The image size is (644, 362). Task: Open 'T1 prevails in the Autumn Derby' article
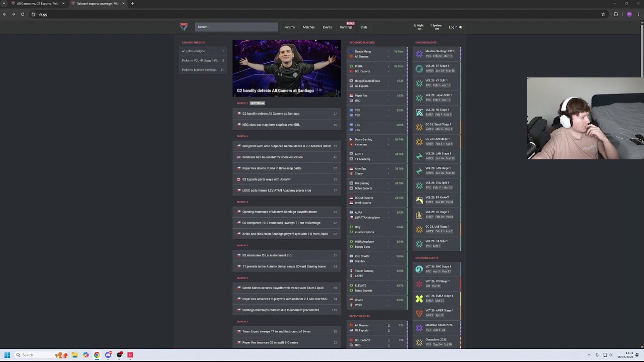287,266
